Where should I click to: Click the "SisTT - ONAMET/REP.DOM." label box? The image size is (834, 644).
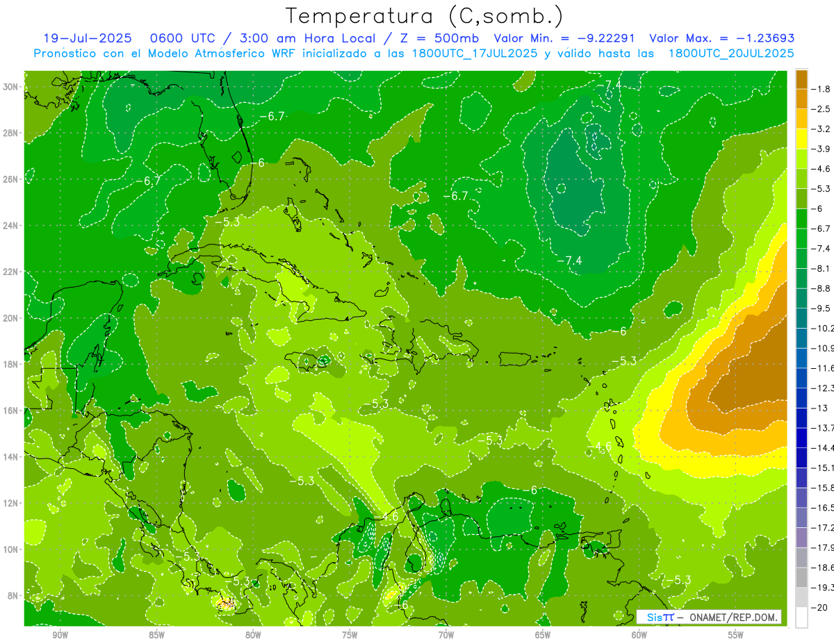709,617
